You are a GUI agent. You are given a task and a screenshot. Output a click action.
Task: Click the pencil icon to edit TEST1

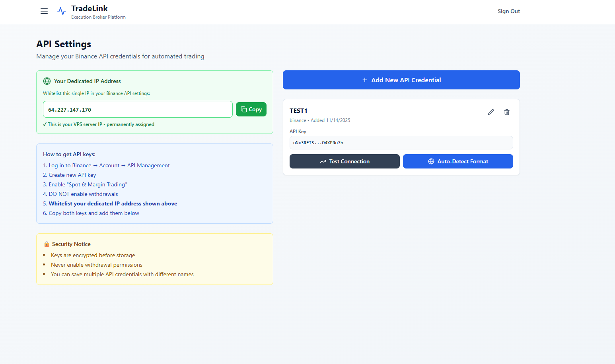490,112
